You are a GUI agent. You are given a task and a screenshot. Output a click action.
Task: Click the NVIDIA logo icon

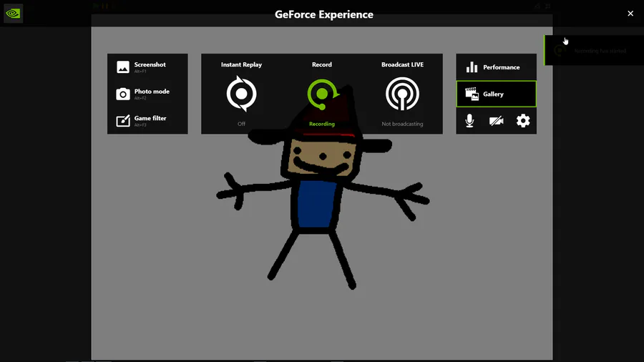13,14
